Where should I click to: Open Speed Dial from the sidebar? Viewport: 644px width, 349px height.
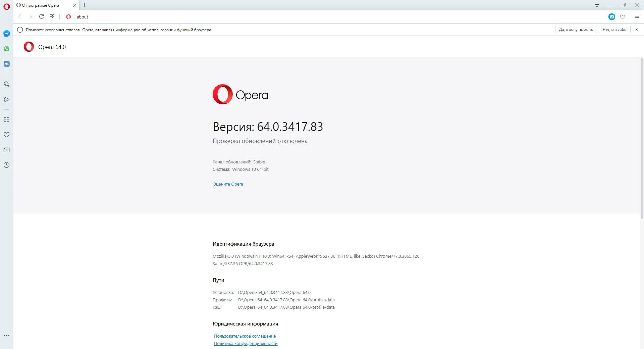[x=7, y=119]
